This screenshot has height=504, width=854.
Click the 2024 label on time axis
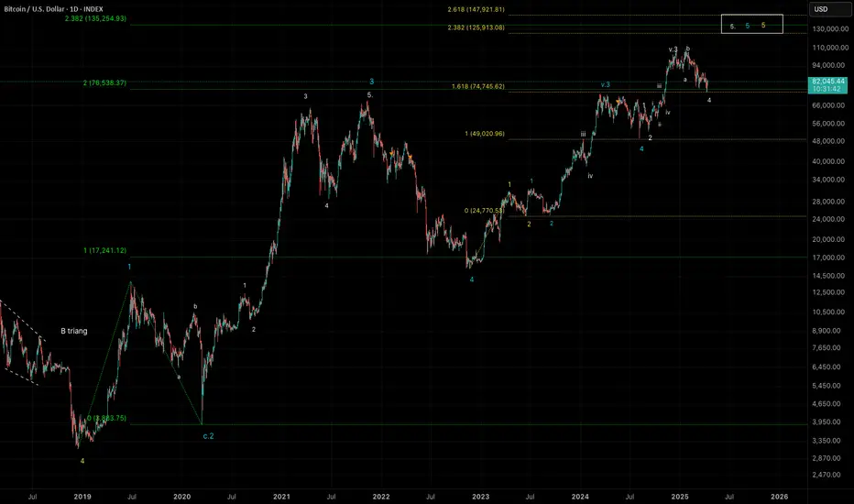pos(580,497)
